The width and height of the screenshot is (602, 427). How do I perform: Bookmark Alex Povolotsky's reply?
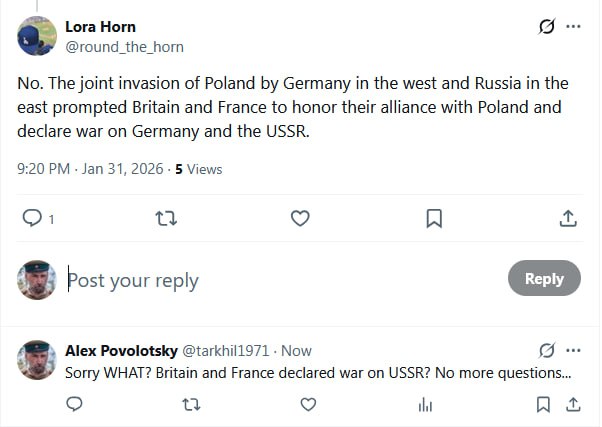click(x=543, y=404)
